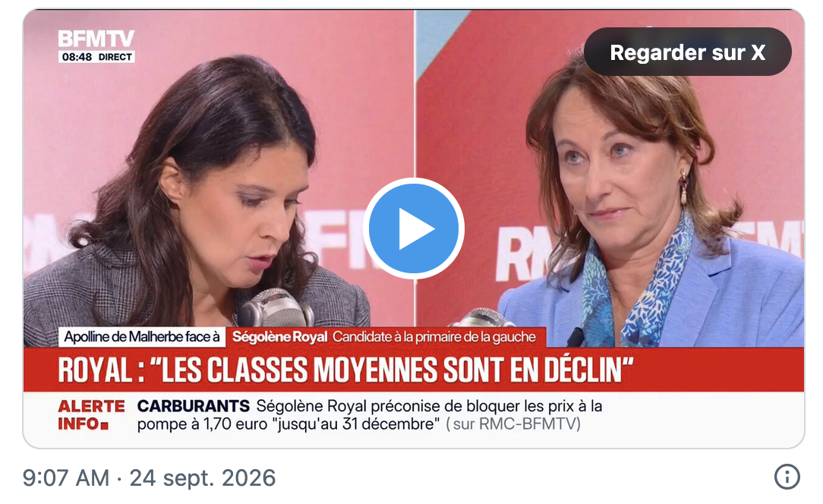Viewport: 823px width, 504px height.
Task: Click the Ségolène Royal name caption
Action: (279, 337)
